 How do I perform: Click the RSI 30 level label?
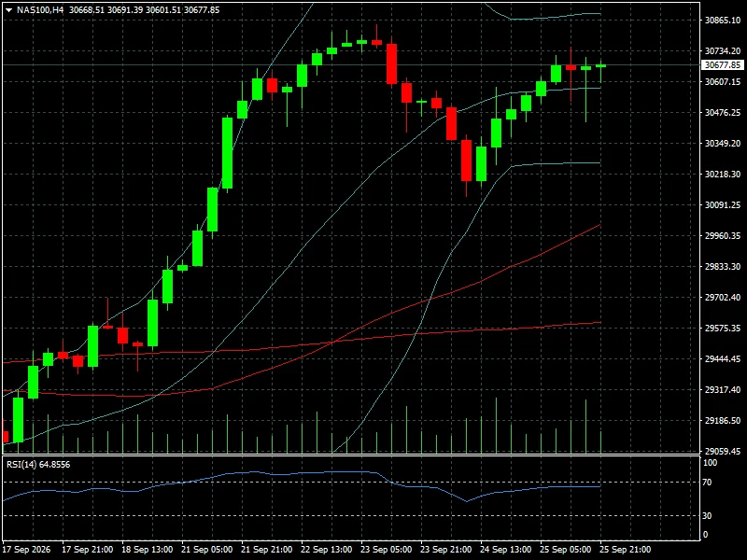click(707, 516)
